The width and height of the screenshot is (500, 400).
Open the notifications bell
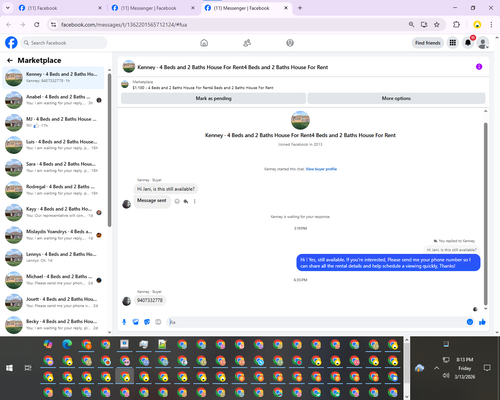click(468, 43)
